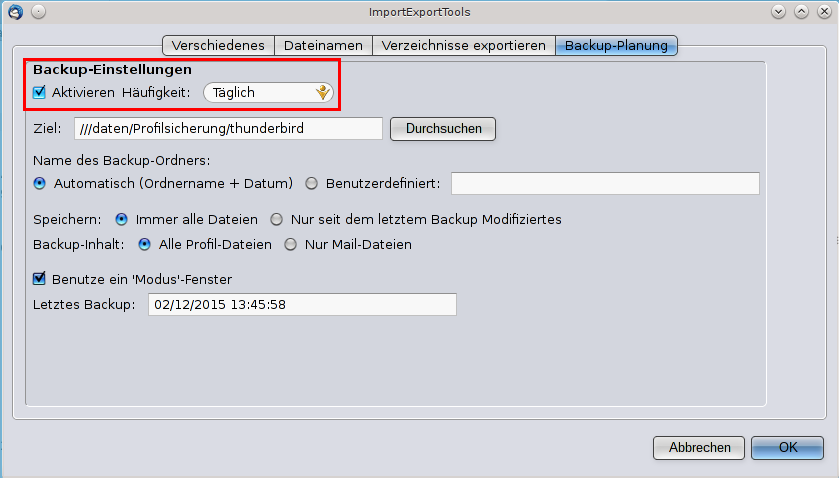This screenshot has height=478, width=839.
Task: Select the Backup-Planung tab
Action: (x=616, y=45)
